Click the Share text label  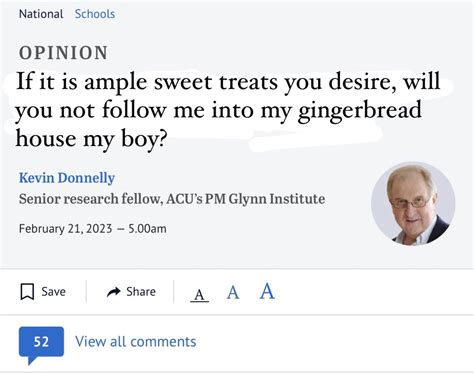(141, 292)
